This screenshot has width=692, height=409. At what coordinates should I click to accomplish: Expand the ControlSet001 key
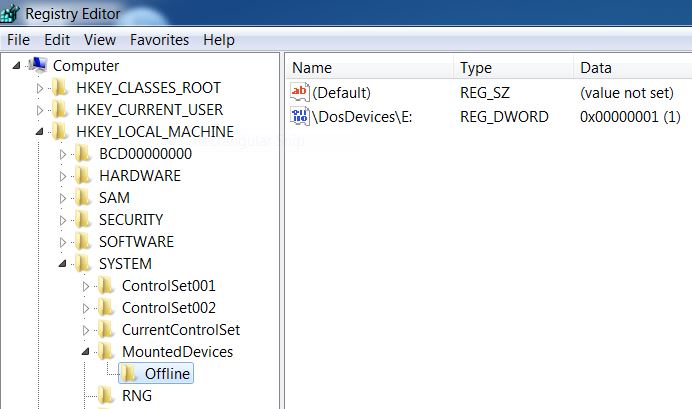(86, 287)
